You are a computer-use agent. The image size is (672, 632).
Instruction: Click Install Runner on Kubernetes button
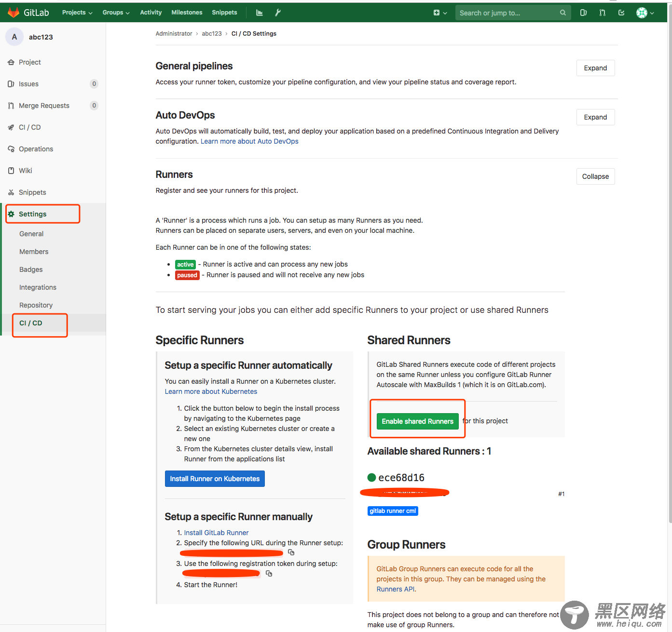pyautogui.click(x=215, y=479)
